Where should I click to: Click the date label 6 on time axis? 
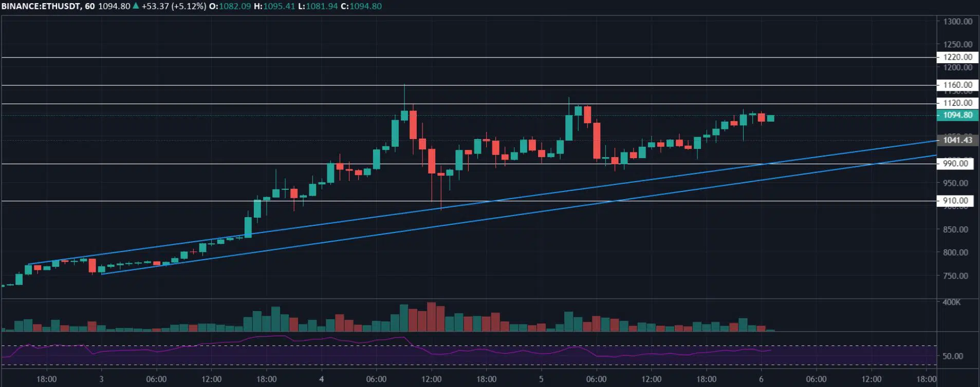coord(761,379)
